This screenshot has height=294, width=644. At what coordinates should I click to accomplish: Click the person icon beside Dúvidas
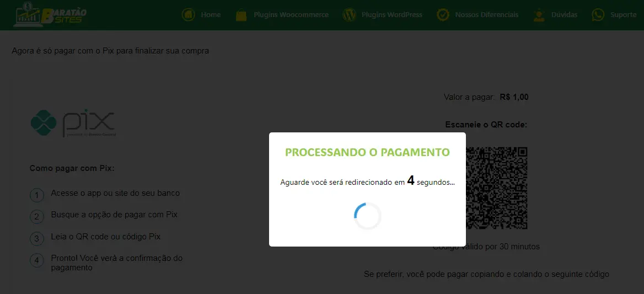(x=539, y=15)
